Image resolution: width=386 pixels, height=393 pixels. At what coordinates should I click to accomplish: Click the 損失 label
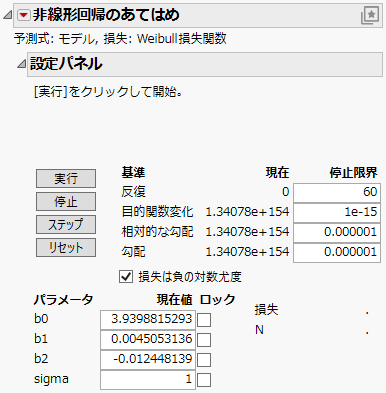click(266, 310)
